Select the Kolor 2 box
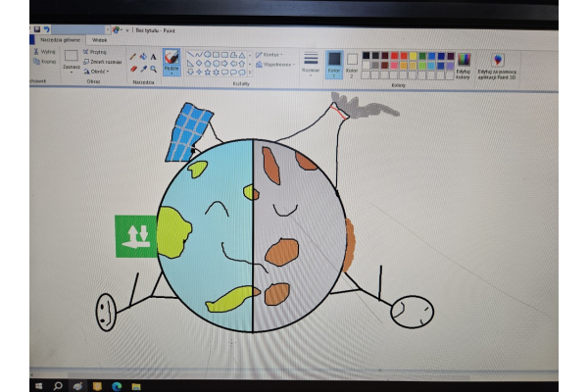The height and width of the screenshot is (392, 588). tap(352, 64)
